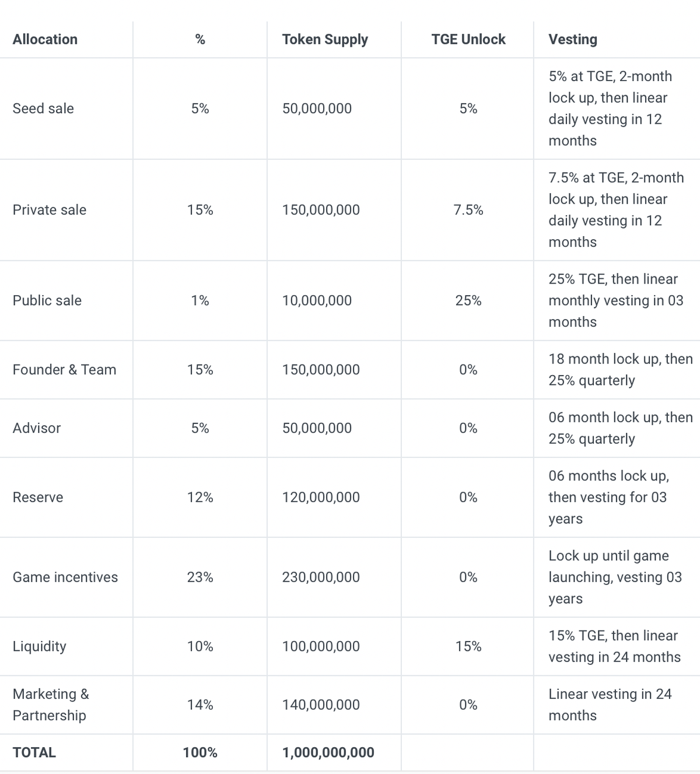Click the TGE Unlock column header

coord(468,39)
